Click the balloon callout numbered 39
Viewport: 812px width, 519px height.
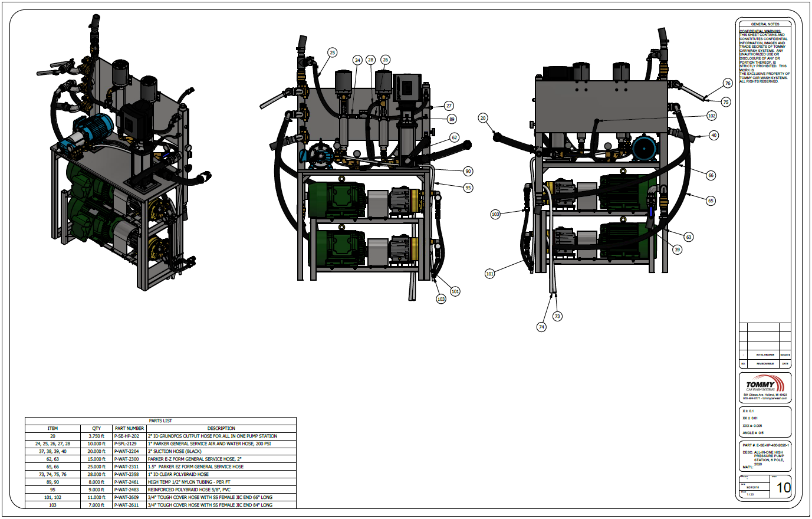click(677, 249)
